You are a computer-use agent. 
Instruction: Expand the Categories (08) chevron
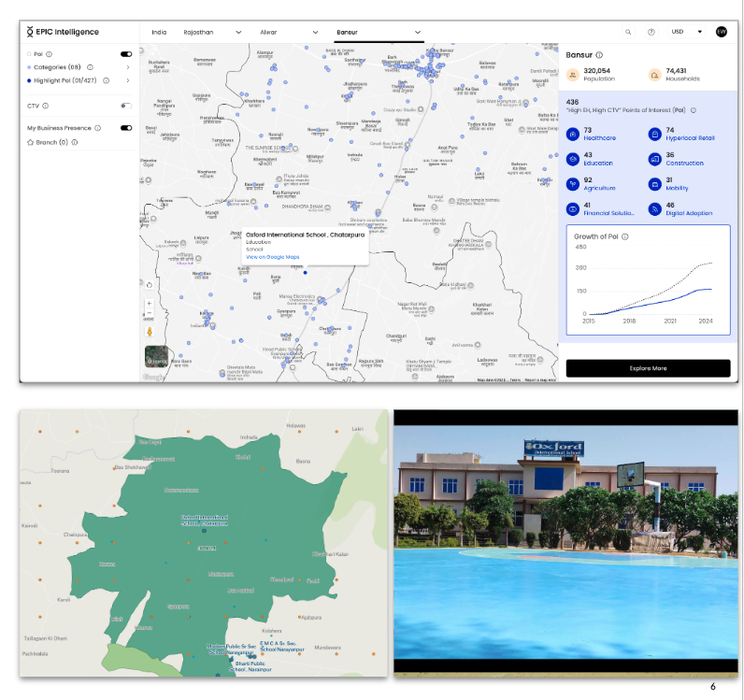tap(128, 67)
